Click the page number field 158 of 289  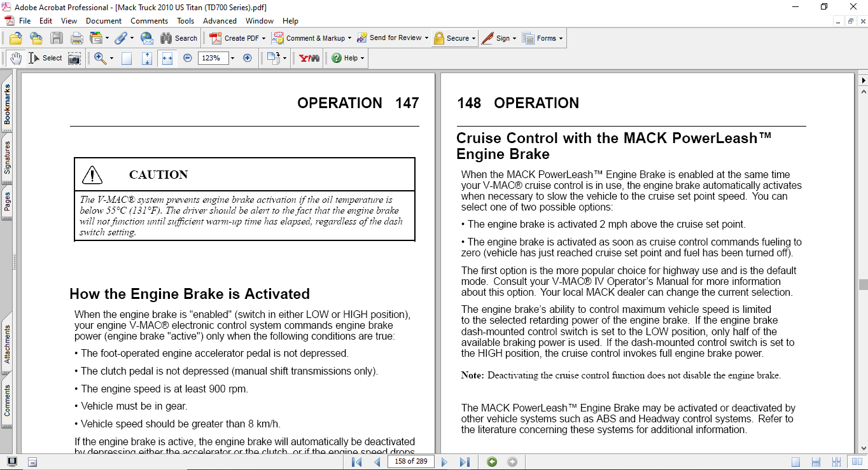click(410, 462)
